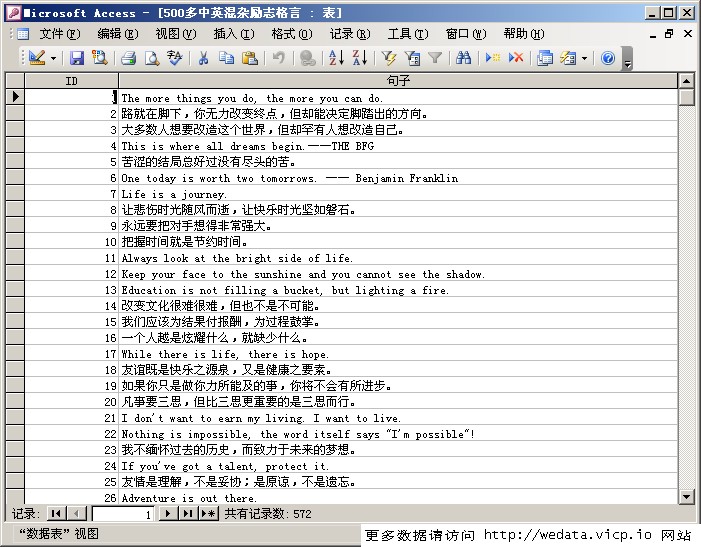Viewport: 701px width, 547px height.
Task: Click the New Object AutoForm icon
Action: [x=568, y=58]
